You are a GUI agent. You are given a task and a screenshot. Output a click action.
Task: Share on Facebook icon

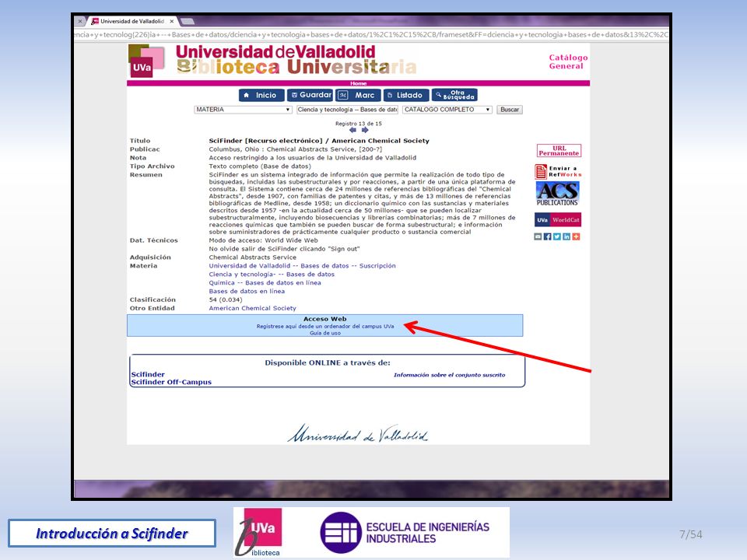point(547,236)
